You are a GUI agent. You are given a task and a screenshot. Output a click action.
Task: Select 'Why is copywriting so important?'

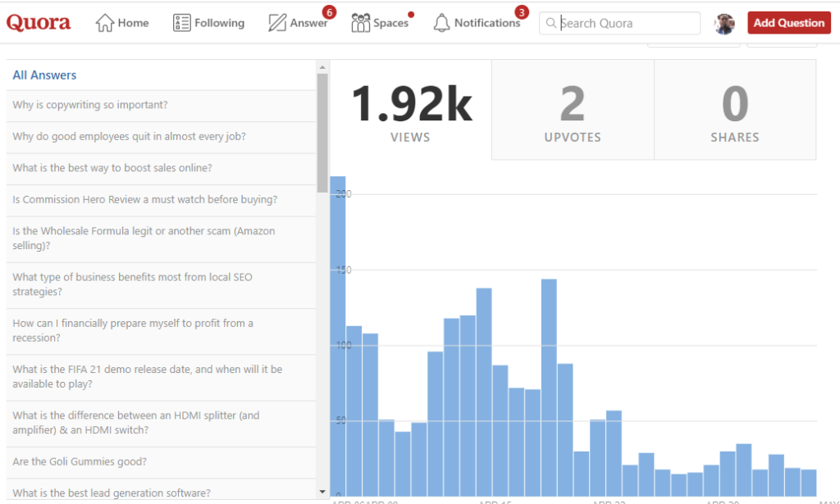click(x=161, y=105)
